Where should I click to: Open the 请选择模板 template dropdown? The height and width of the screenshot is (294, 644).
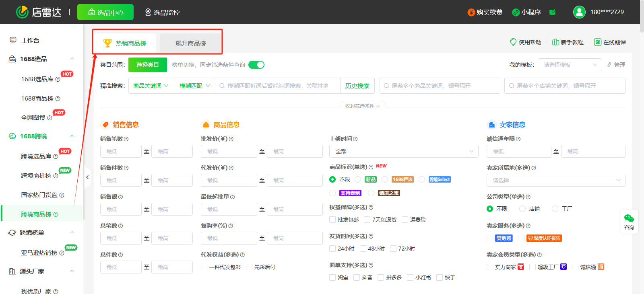pyautogui.click(x=570, y=65)
